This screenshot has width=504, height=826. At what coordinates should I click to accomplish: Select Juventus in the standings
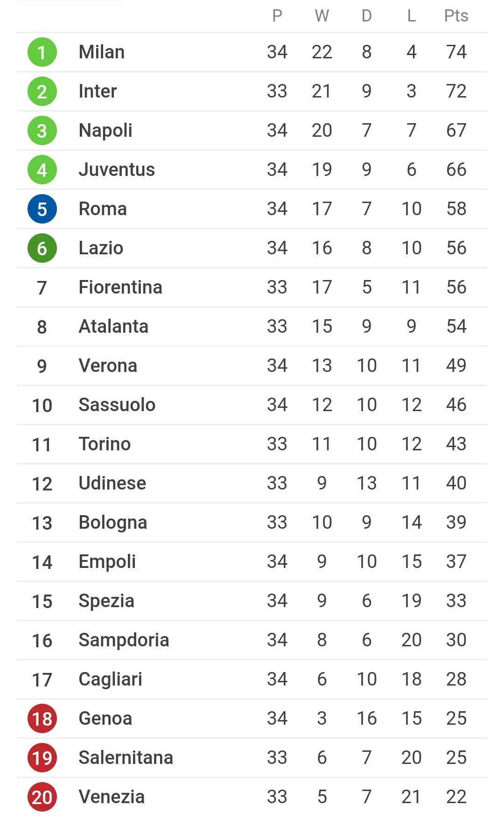(x=117, y=170)
